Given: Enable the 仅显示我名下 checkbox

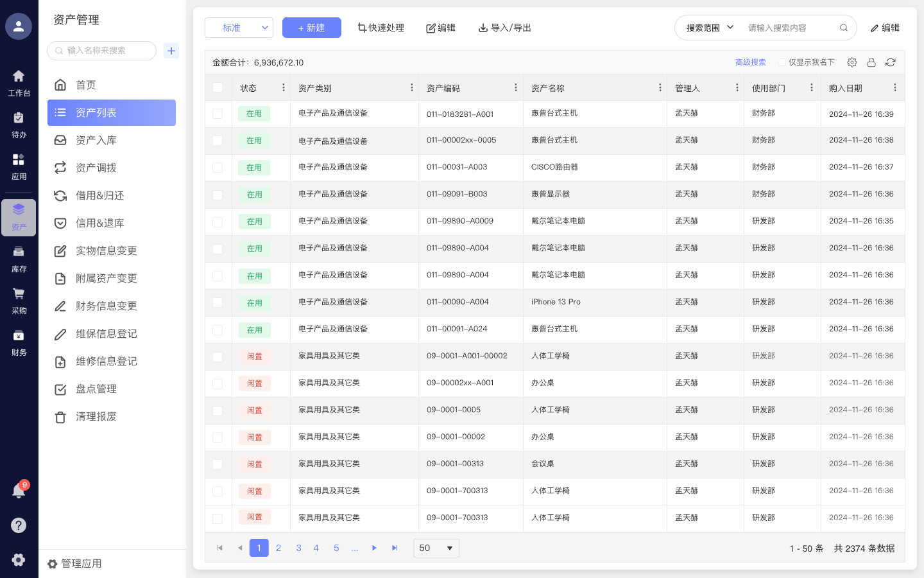Looking at the screenshot, I should [782, 62].
